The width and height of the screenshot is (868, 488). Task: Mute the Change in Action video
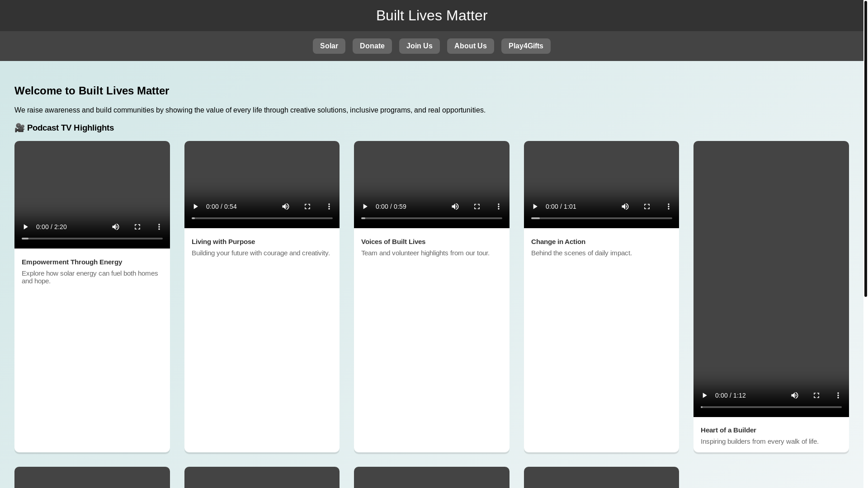[625, 206]
